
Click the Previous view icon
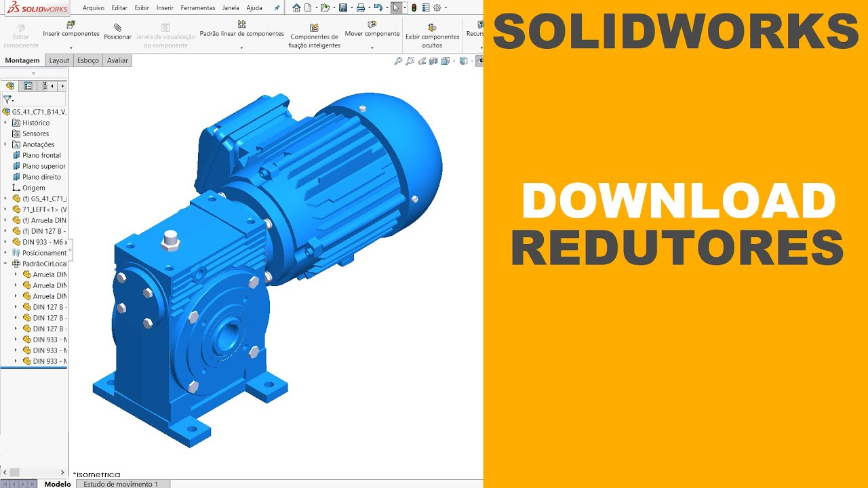coord(422,61)
